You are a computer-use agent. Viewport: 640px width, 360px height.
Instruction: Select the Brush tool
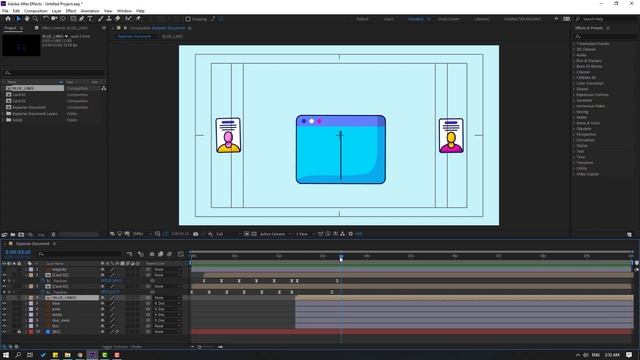point(100,19)
